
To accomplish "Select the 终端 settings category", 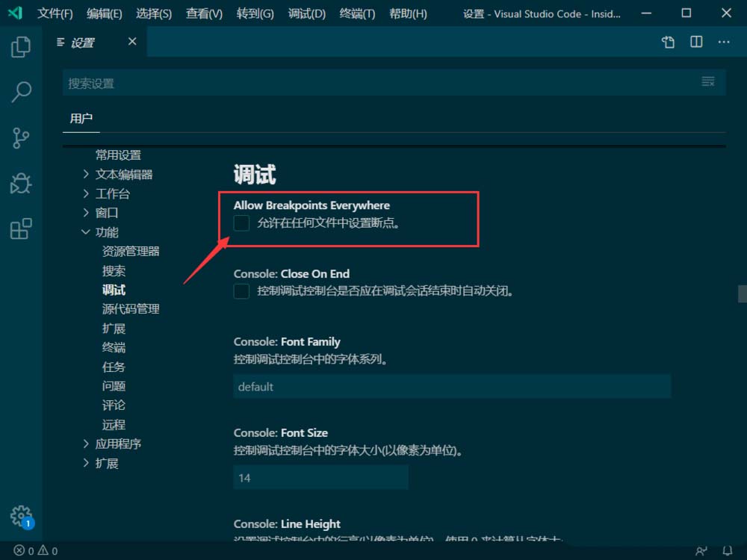I will [113, 347].
